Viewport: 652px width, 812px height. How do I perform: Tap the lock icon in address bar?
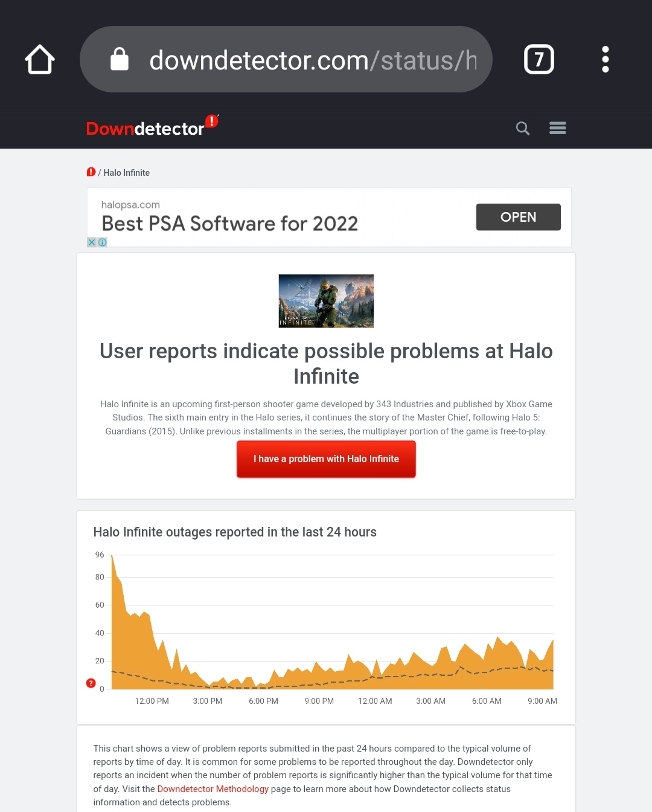[x=120, y=59]
